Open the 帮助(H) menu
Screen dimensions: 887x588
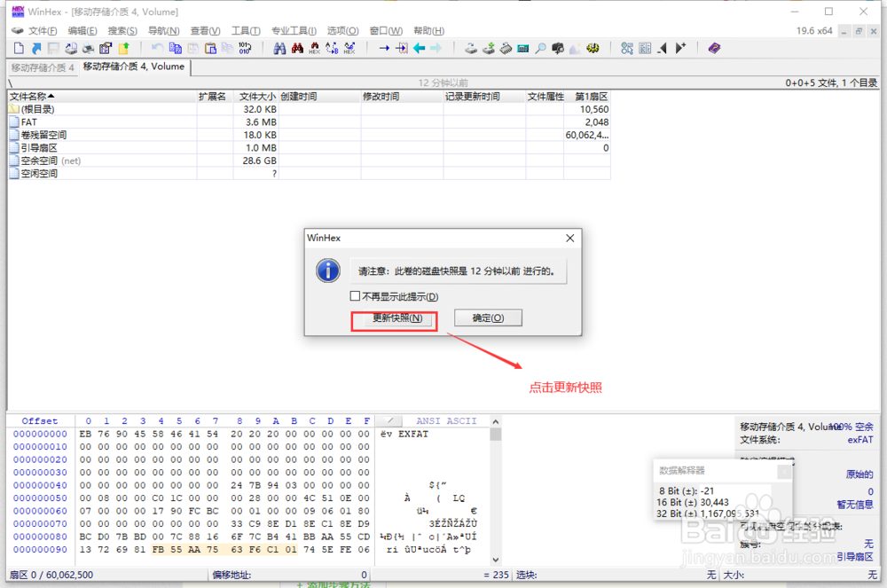428,30
